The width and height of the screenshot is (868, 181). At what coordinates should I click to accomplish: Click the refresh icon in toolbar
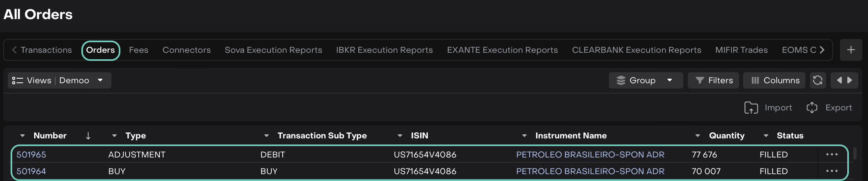tap(818, 80)
